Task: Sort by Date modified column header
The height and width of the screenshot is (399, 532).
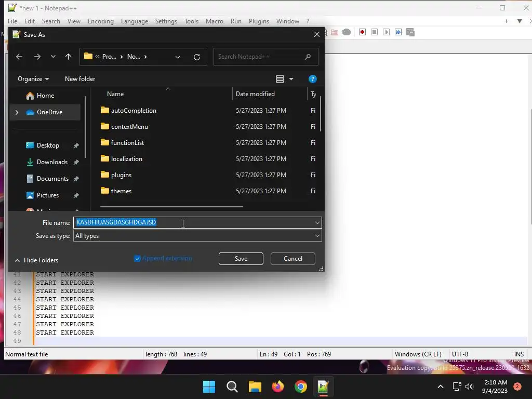Action: click(255, 94)
